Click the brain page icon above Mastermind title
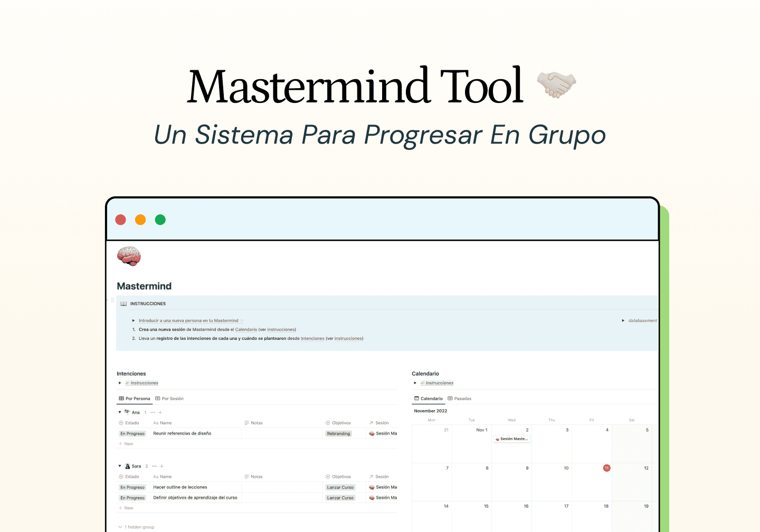Image resolution: width=760 pixels, height=532 pixels. pos(128,256)
